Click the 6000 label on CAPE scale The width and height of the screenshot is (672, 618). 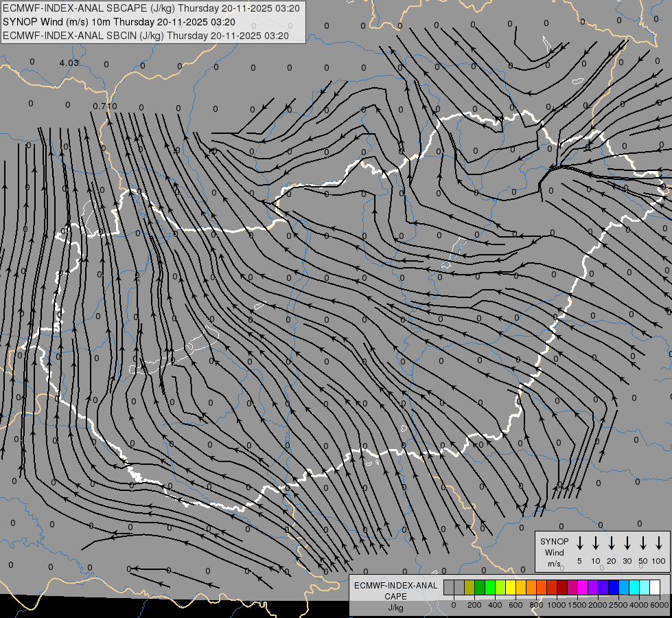660,605
